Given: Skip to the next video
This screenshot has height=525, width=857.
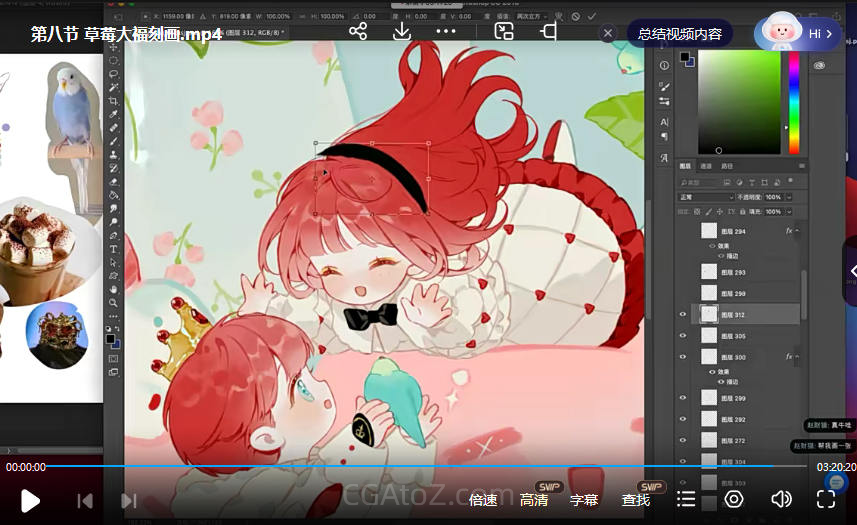Looking at the screenshot, I should 128,500.
